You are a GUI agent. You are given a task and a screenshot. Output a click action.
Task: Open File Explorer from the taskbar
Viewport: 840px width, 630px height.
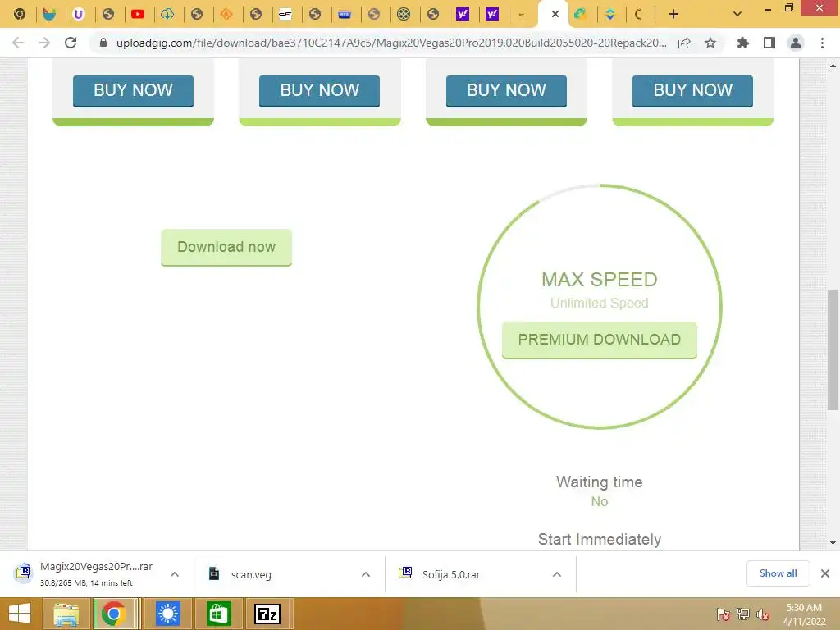(66, 614)
